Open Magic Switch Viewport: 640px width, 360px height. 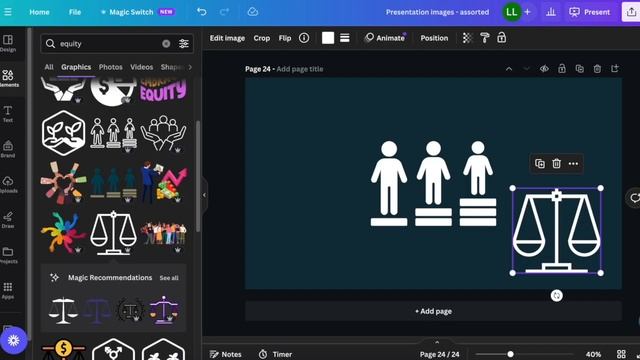[138, 12]
